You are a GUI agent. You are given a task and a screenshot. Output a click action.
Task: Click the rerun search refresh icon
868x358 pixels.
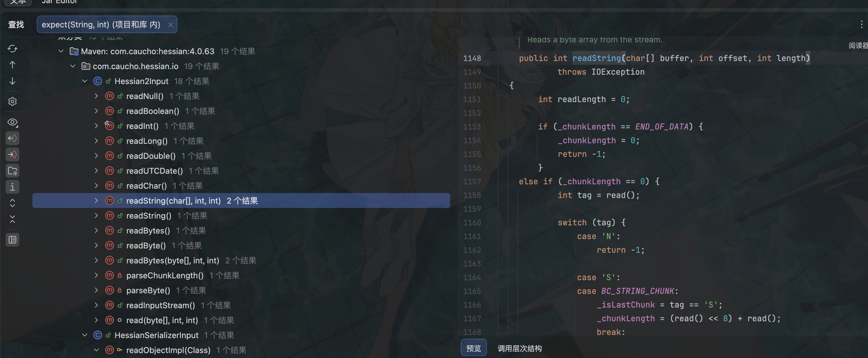[12, 49]
